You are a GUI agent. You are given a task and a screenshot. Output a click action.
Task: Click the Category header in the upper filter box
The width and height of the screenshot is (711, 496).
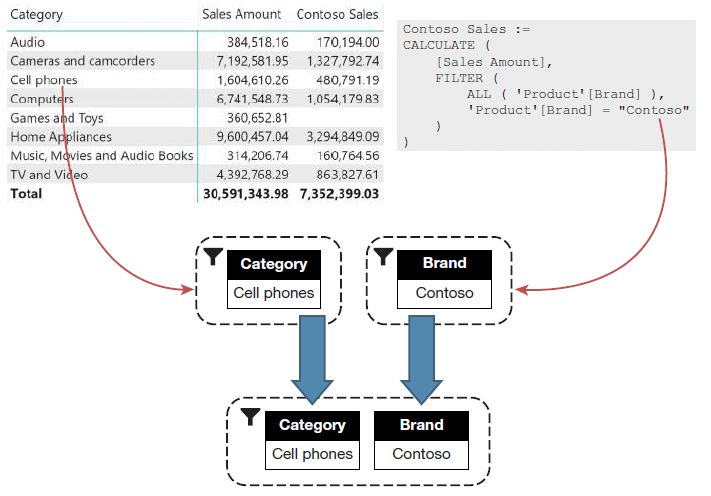(x=274, y=264)
